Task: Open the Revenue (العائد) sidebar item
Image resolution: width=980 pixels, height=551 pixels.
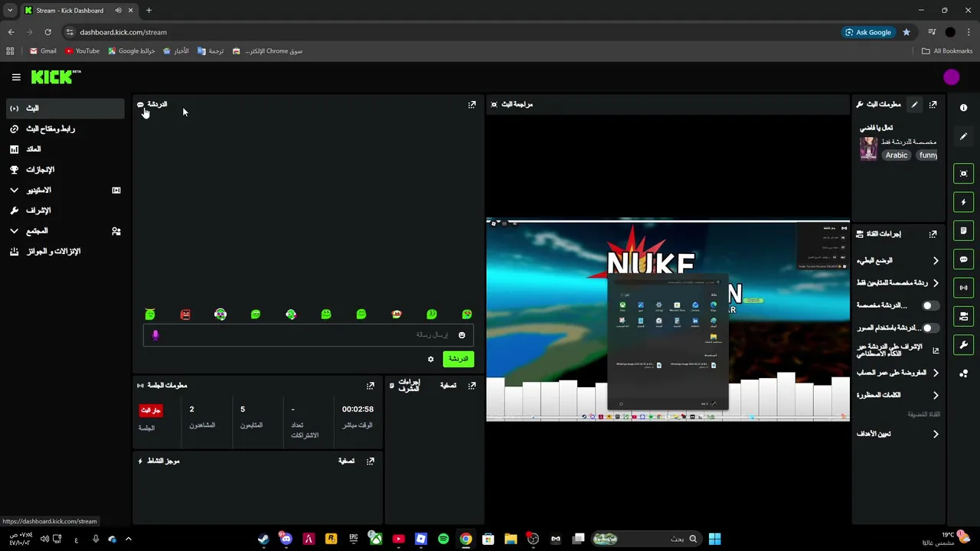Action: pos(65,149)
